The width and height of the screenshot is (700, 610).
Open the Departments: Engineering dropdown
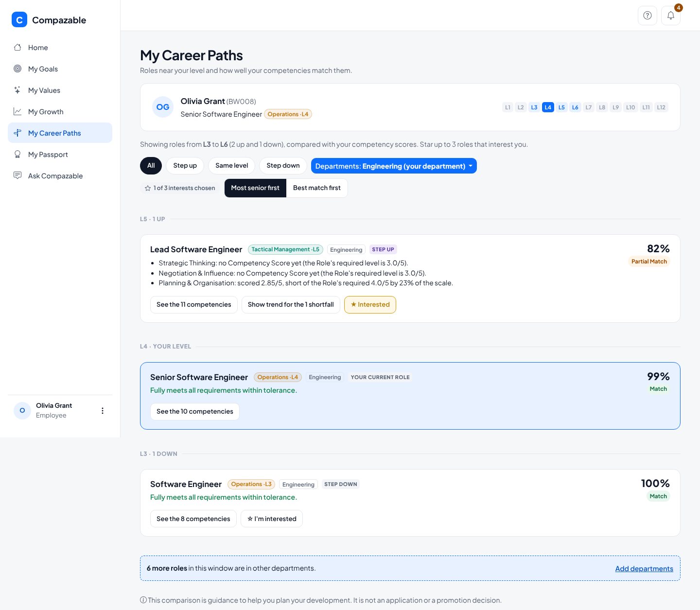[x=394, y=166]
